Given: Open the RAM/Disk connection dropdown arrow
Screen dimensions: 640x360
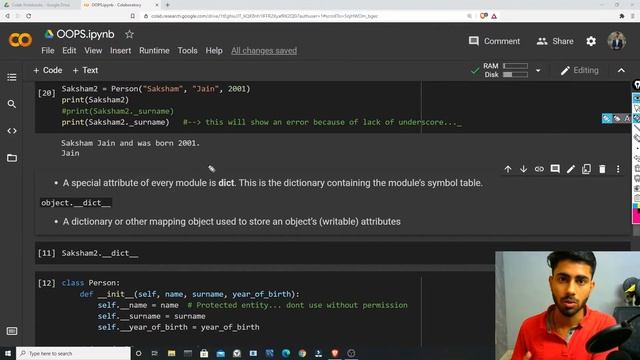Looking at the screenshot, I should click(538, 70).
